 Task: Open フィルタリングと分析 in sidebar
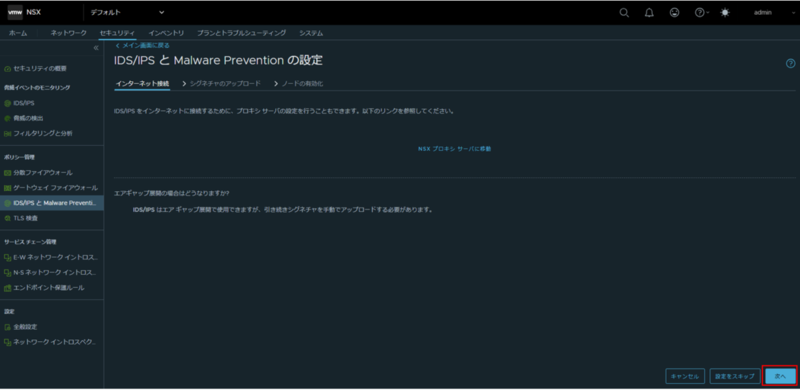tap(43, 134)
